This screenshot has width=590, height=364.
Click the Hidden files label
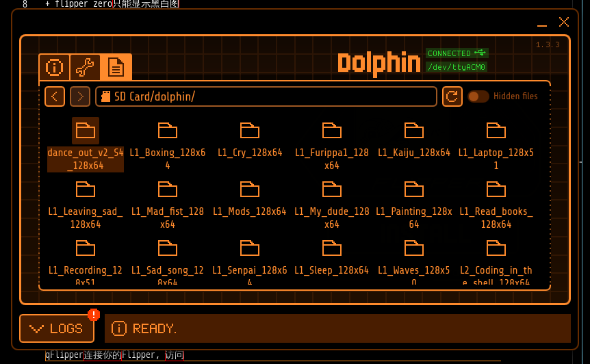pos(515,96)
